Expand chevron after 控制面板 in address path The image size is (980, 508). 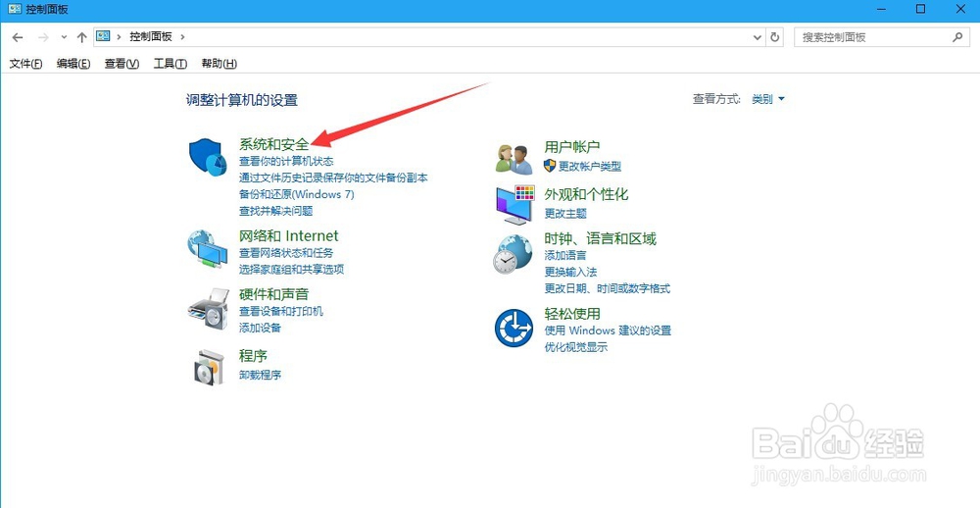(x=182, y=37)
